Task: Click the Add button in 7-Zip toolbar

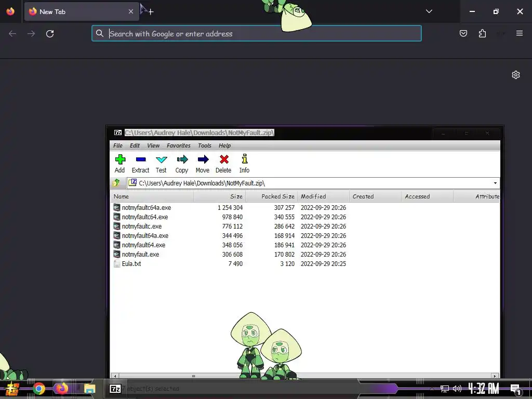Action: pos(120,164)
